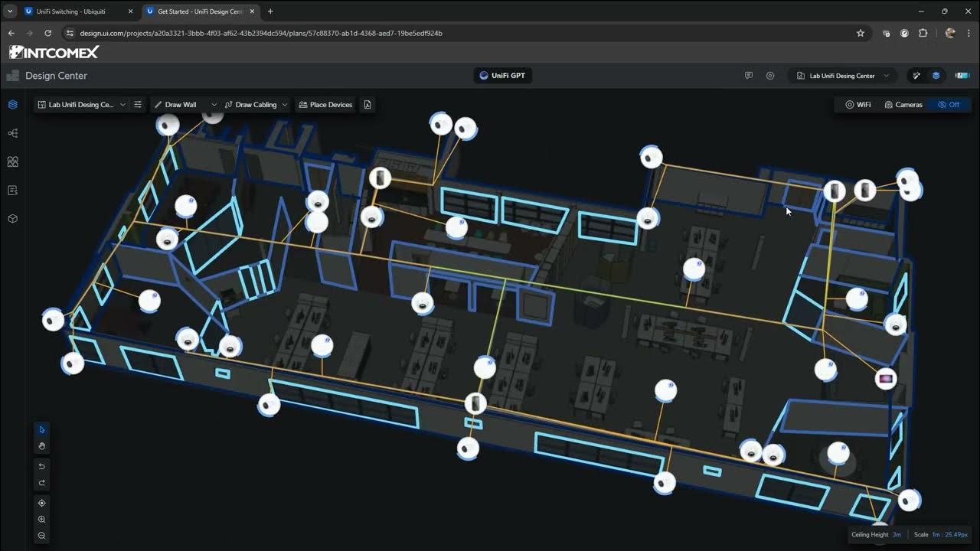Select the display device icon at right side
This screenshot has height=551, width=980.
click(886, 379)
